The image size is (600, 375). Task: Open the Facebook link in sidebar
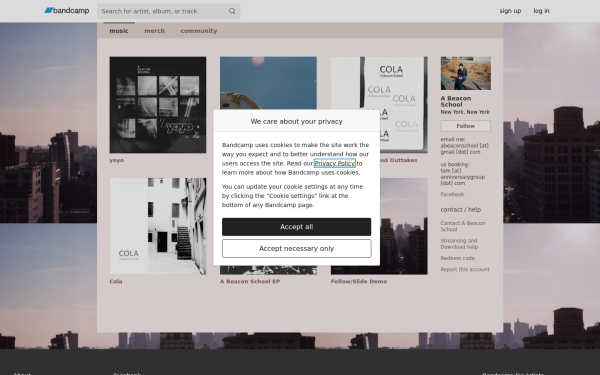tap(452, 194)
